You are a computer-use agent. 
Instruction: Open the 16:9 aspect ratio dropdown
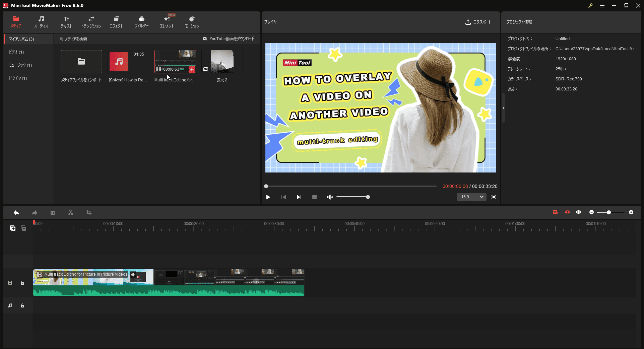click(471, 197)
